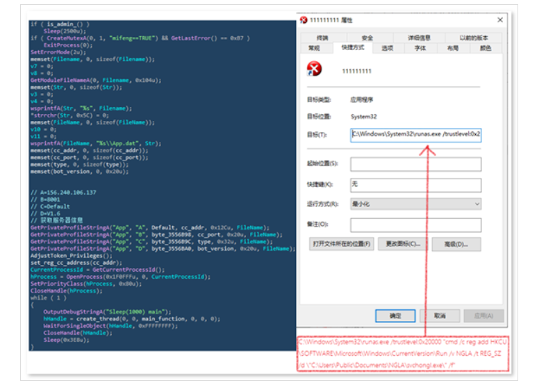
Task: Click the 打开文件所在的位置(F) button
Action: (x=341, y=244)
